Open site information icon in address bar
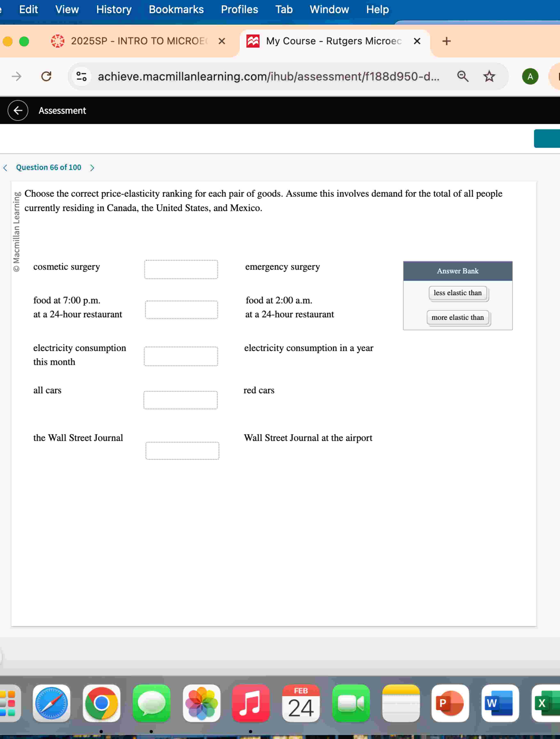560x739 pixels. pyautogui.click(x=81, y=77)
